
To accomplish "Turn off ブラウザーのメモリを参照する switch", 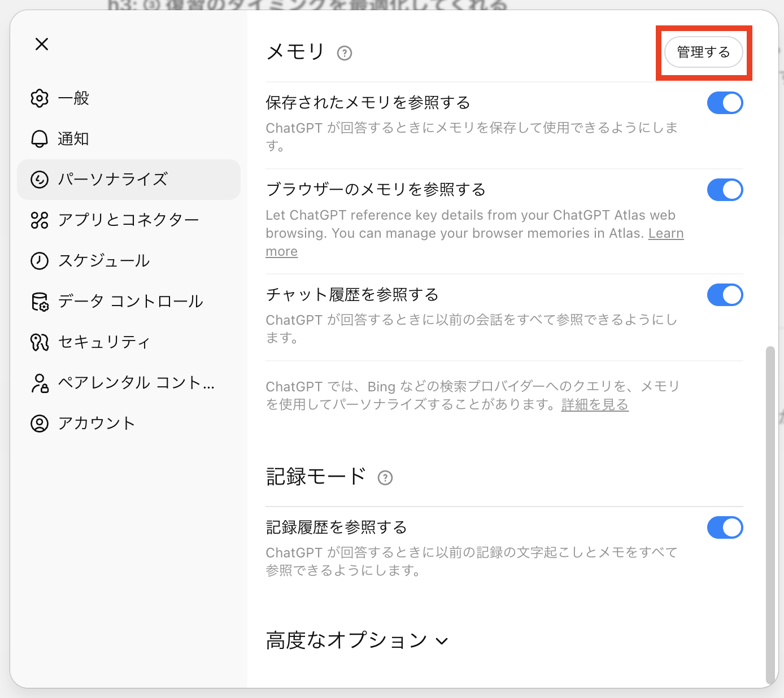I will [x=725, y=190].
